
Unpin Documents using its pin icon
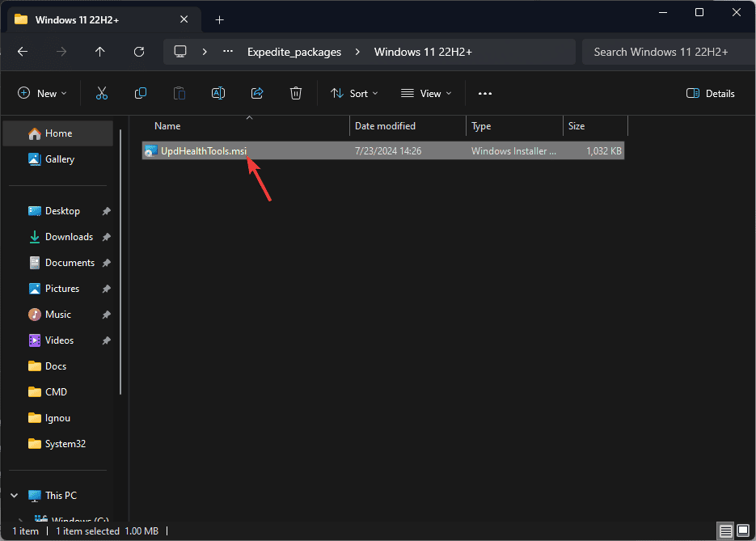(107, 263)
